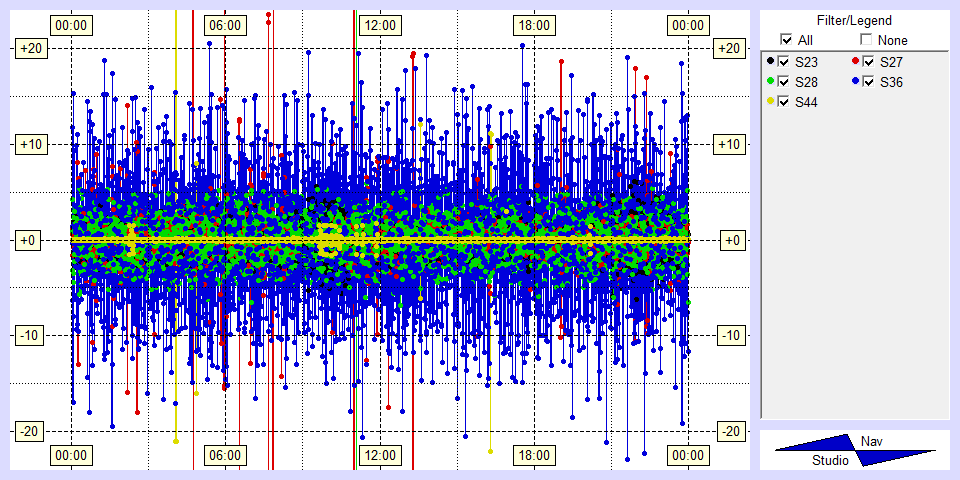Select the 06:00 marker on lower time axis
The height and width of the screenshot is (480, 960).
pyautogui.click(x=225, y=455)
